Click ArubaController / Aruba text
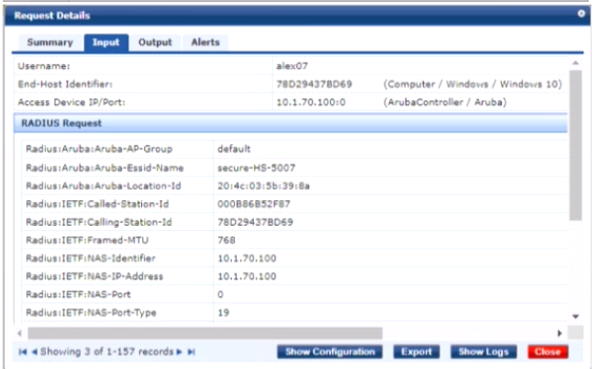Viewport: 596px width, 369px height. pyautogui.click(x=445, y=102)
